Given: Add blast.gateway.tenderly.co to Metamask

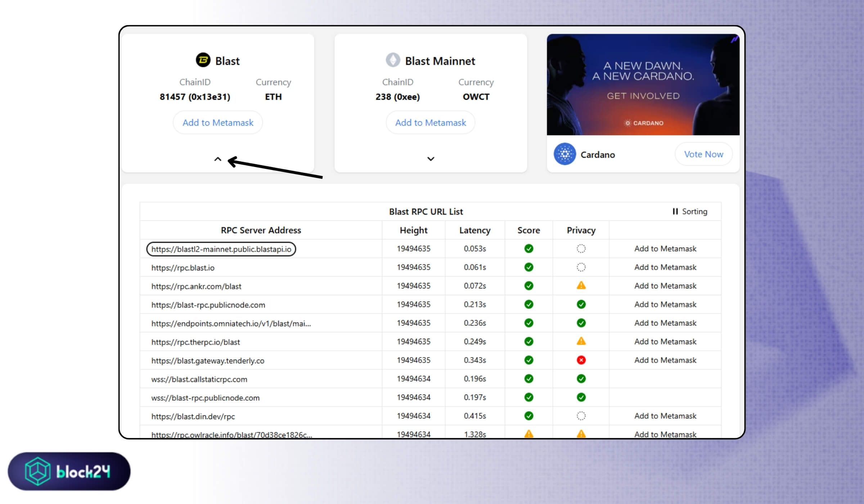Looking at the screenshot, I should coord(665,360).
